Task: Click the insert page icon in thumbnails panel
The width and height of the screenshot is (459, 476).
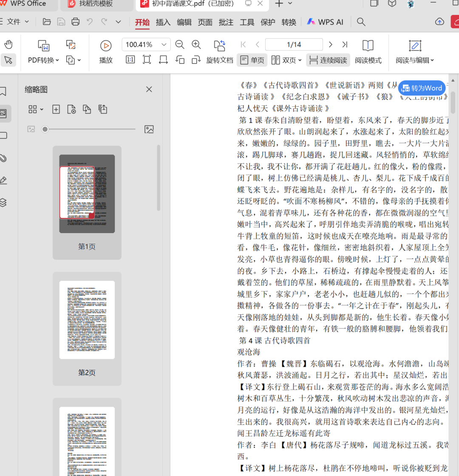Action: click(x=56, y=109)
